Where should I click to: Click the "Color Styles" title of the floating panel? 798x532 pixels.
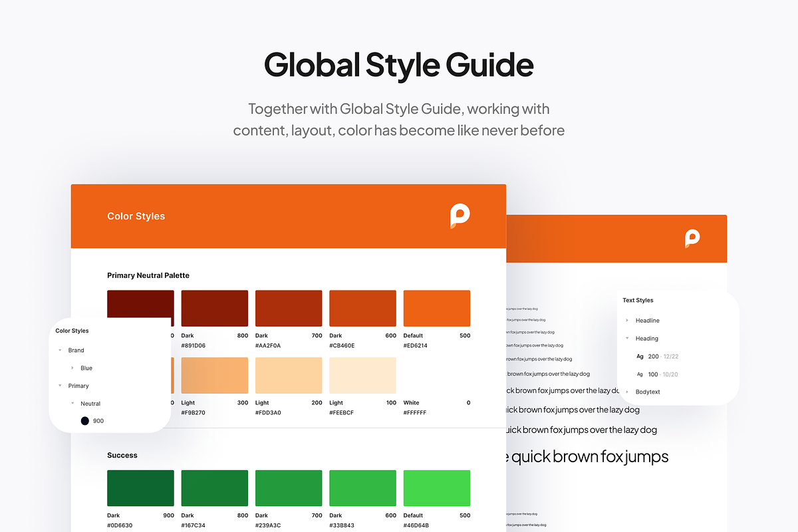pyautogui.click(x=72, y=331)
